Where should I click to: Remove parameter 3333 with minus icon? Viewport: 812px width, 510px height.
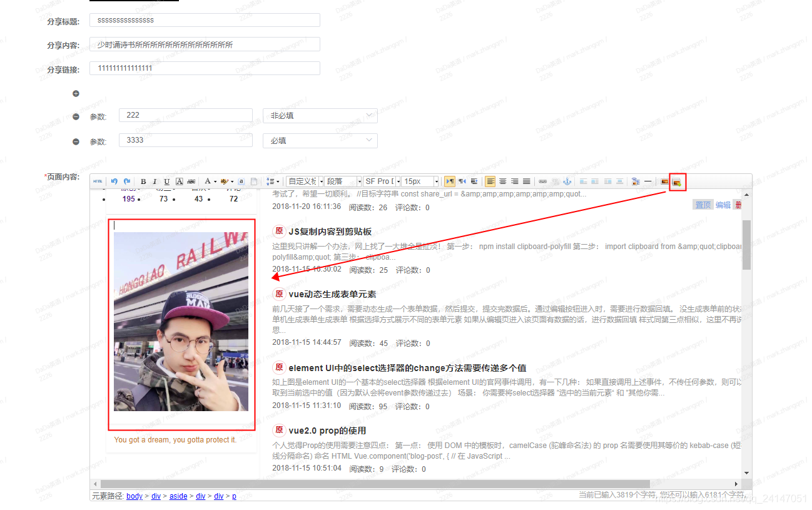tap(76, 141)
